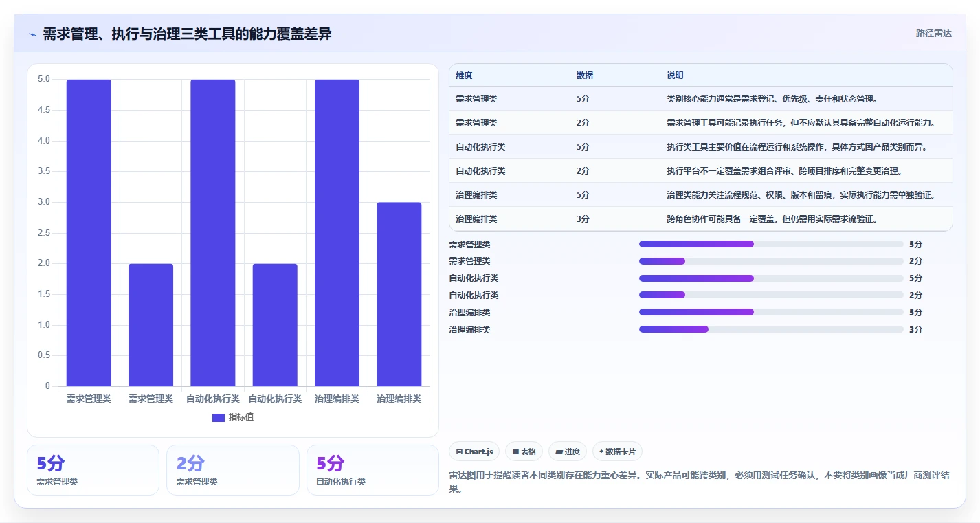The height and width of the screenshot is (523, 980).
Task: Click the 治理编排类 bar valued 3
Action: pos(399,294)
